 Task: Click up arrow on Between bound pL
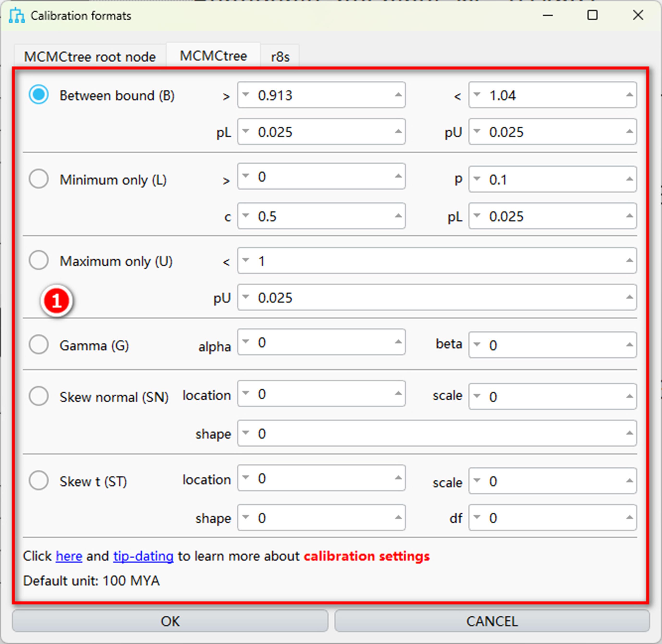tap(398, 131)
